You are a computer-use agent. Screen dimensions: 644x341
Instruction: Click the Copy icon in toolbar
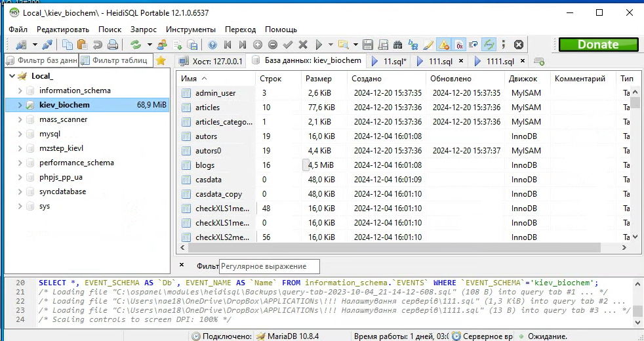click(68, 45)
